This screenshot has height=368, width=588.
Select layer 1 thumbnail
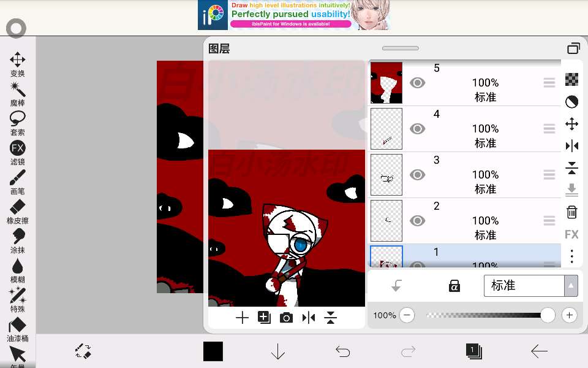tap(386, 257)
